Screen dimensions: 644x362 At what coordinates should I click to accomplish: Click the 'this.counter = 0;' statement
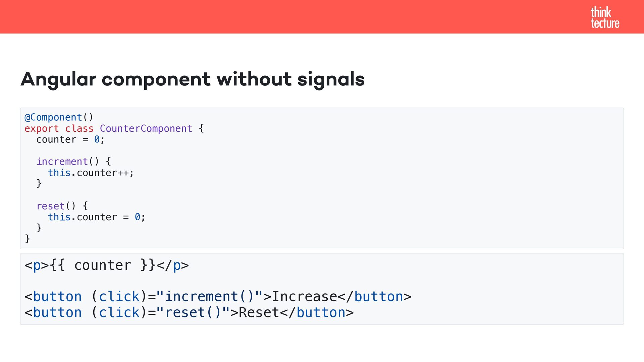click(x=97, y=217)
